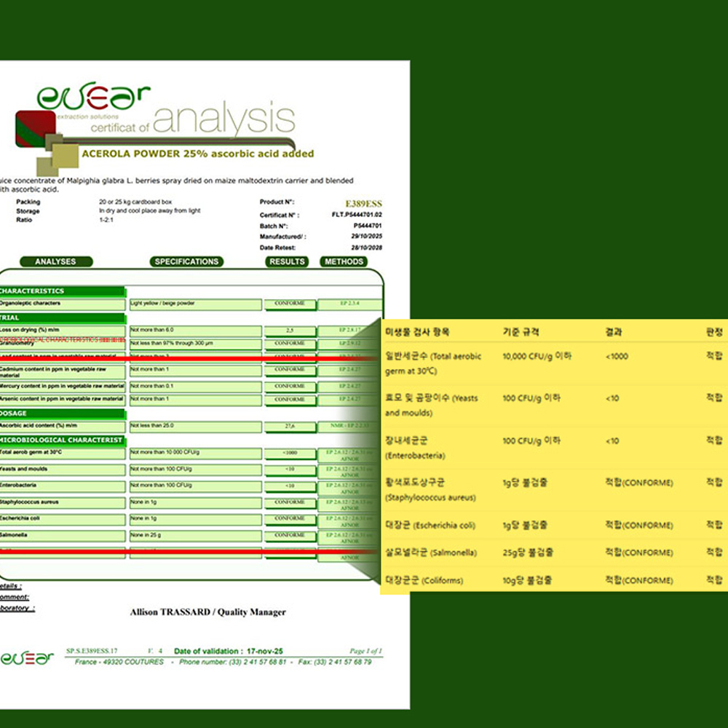Screen dimensions: 728x728
Task: Click 'In dry and cool place away from light'
Action: click(x=149, y=211)
